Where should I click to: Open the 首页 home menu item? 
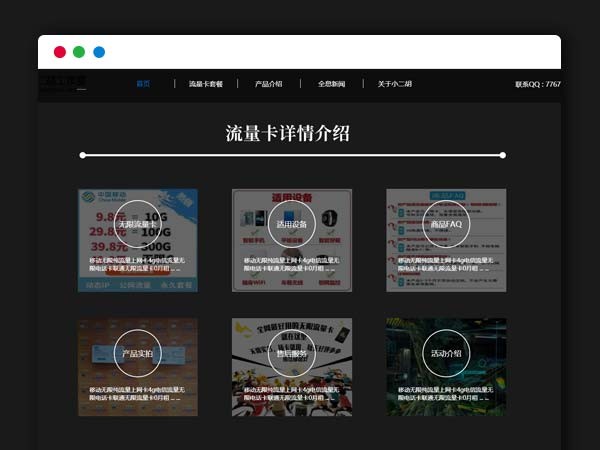point(143,84)
